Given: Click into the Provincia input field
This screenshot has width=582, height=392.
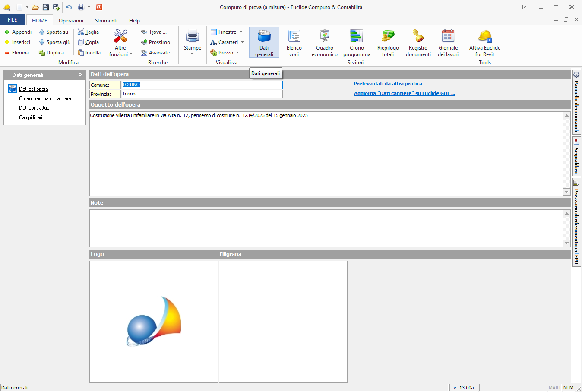Looking at the screenshot, I should [202, 94].
